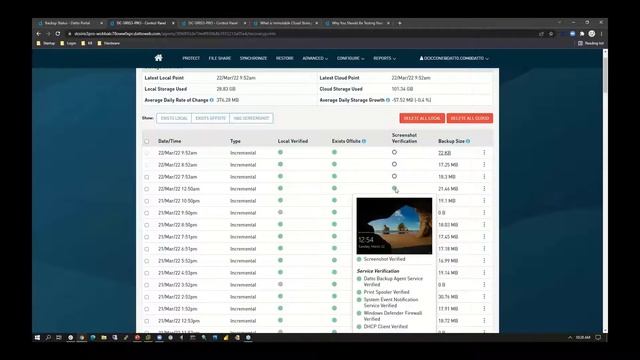
Task: Click the underlined backup size for 9:52am row
Action: point(444,153)
